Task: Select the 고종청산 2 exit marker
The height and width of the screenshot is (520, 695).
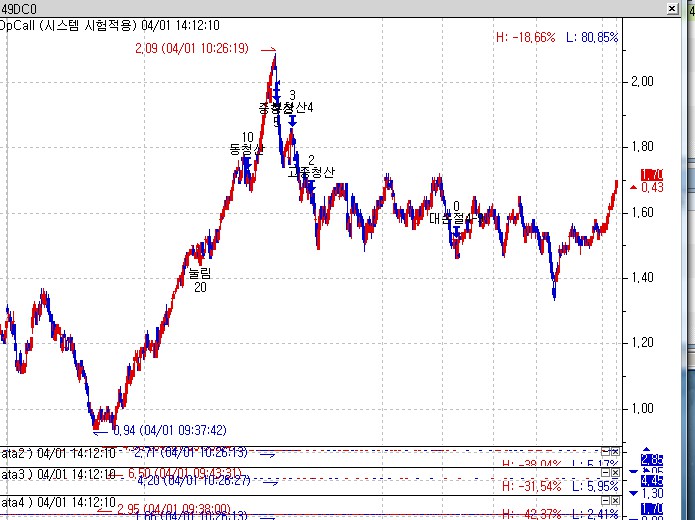Action: 310,167
